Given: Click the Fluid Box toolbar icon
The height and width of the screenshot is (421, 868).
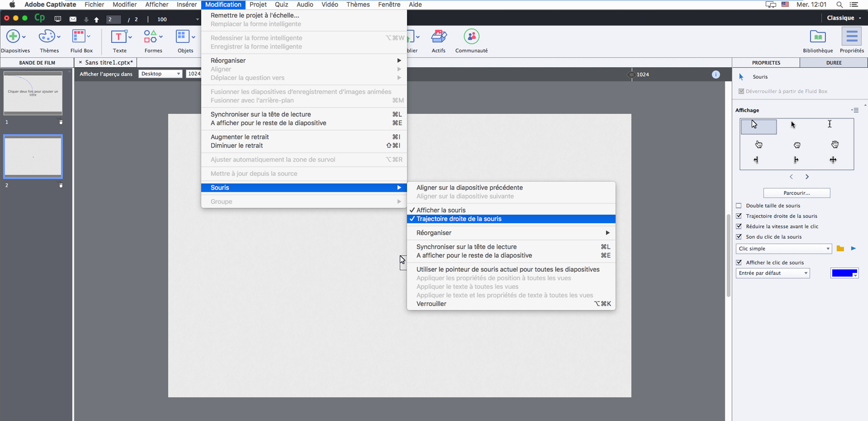Looking at the screenshot, I should [x=79, y=36].
